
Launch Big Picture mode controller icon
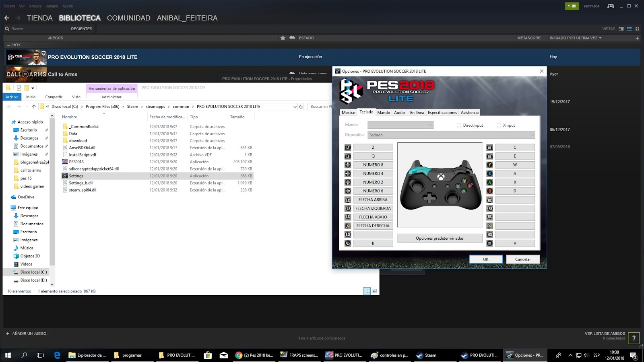click(x=611, y=6)
